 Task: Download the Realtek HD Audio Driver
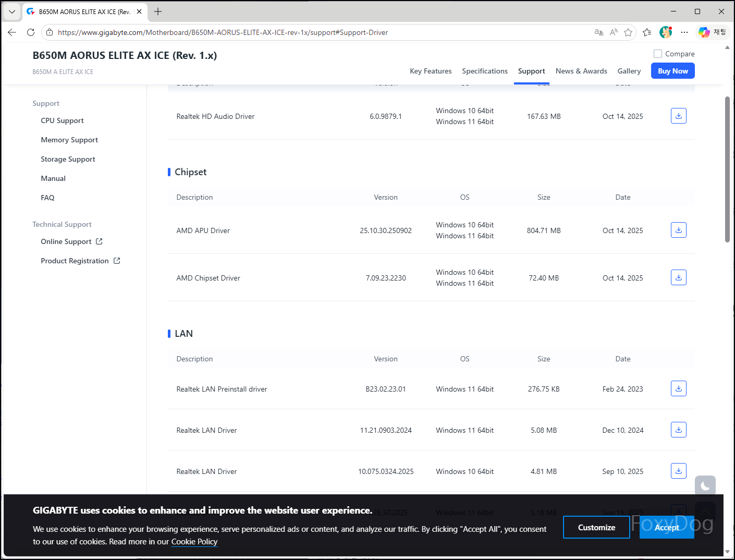tap(678, 116)
